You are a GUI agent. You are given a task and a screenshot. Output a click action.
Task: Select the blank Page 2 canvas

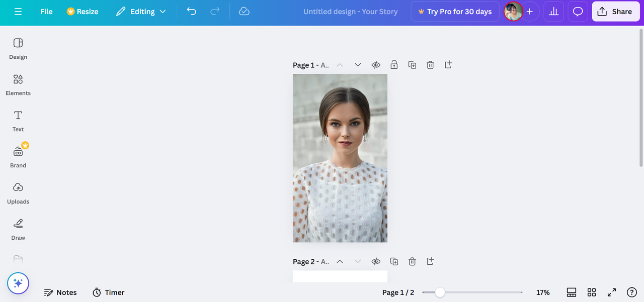click(340, 276)
